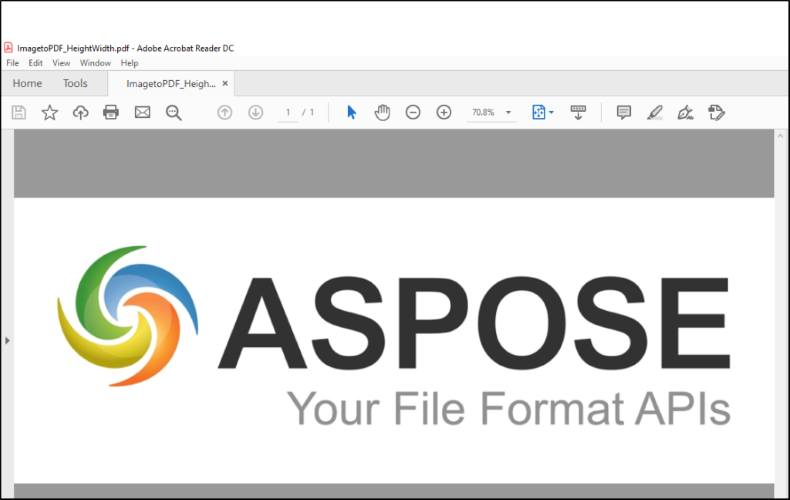Upload file to cloud icon
Viewport: 790px width, 500px height.
pyautogui.click(x=80, y=113)
